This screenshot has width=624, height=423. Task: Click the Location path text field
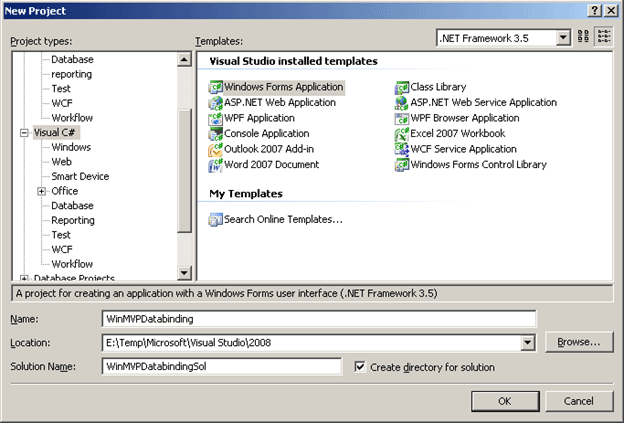coord(312,343)
